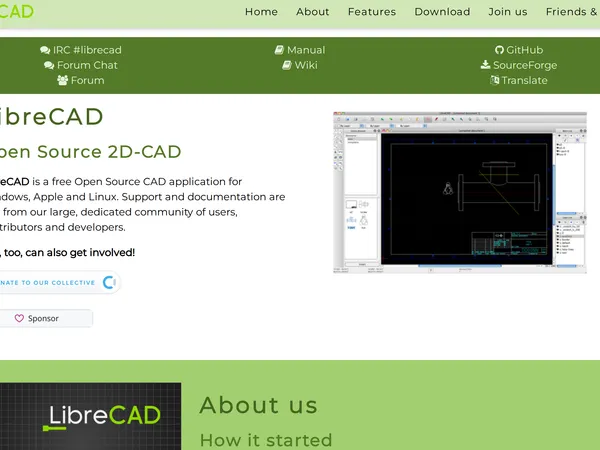Click the Donate to our Collective button

[x=59, y=283]
